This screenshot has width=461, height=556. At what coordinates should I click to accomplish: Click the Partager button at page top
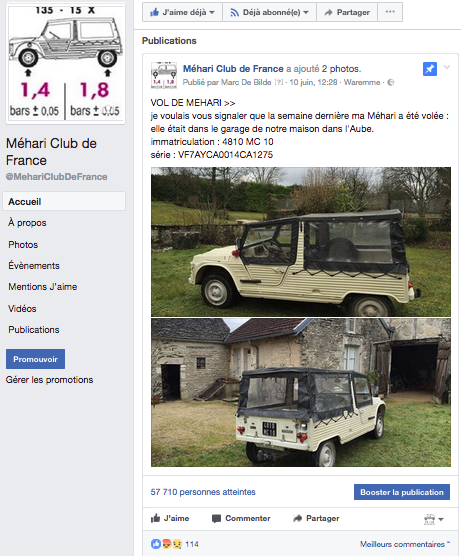(x=347, y=12)
